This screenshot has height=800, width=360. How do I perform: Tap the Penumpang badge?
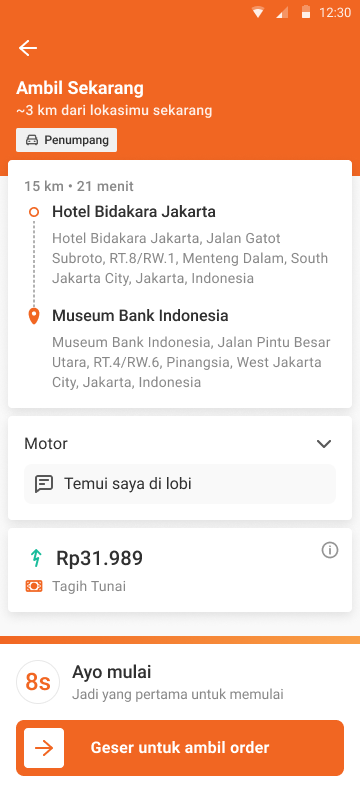pyautogui.click(x=67, y=140)
